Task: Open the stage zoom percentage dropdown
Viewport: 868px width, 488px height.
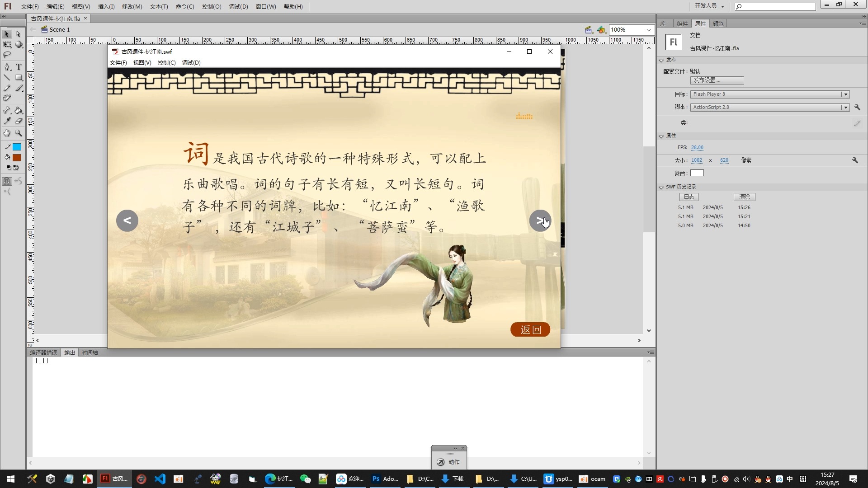Action: [648, 30]
